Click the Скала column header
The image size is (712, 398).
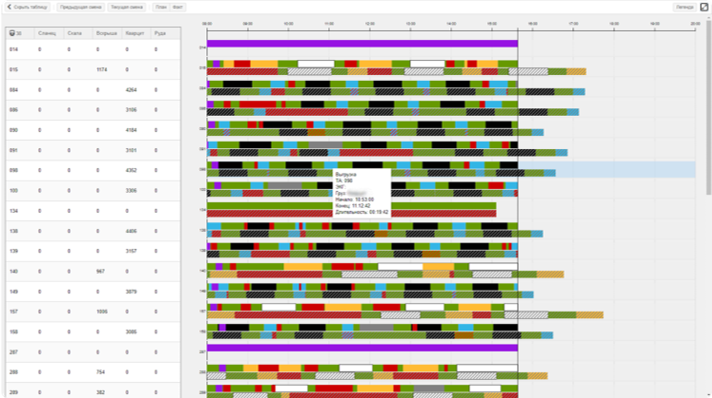click(74, 33)
